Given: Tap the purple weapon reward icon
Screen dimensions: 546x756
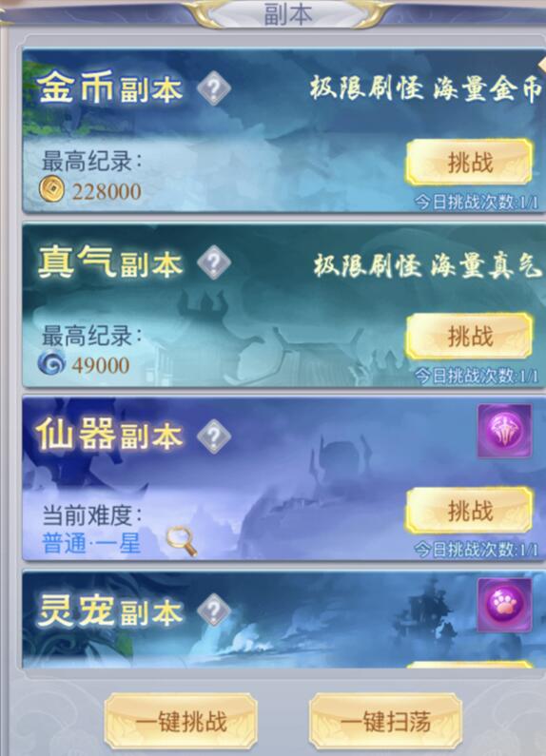Looking at the screenshot, I should point(504,431).
